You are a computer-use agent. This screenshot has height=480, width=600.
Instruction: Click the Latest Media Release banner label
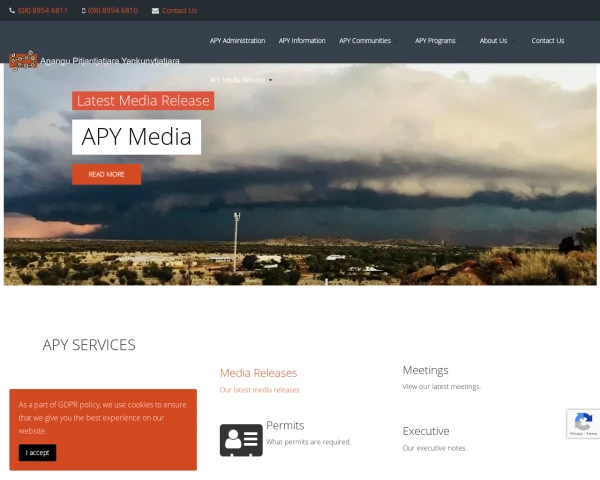tap(143, 101)
